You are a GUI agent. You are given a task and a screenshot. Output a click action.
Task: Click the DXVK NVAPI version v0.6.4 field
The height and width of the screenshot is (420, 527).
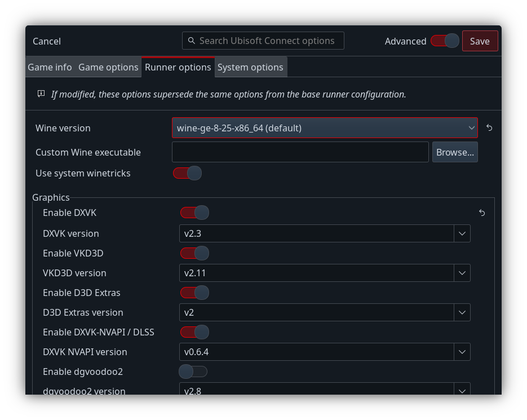click(317, 352)
